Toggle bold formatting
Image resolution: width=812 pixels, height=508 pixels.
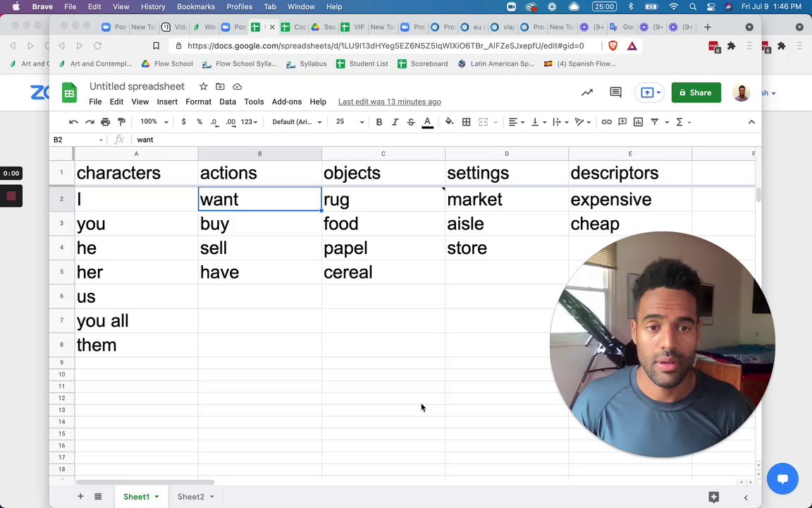(379, 122)
